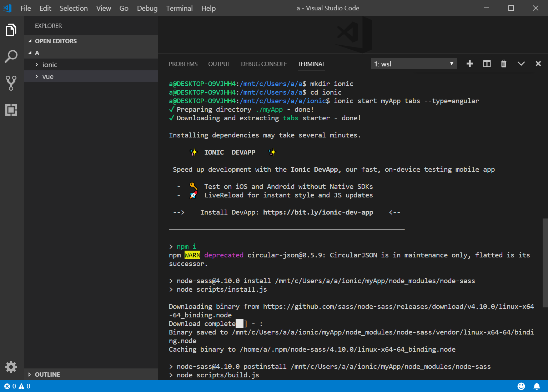Open the Terminal menu in menu bar
The image size is (548, 392).
pyautogui.click(x=179, y=8)
